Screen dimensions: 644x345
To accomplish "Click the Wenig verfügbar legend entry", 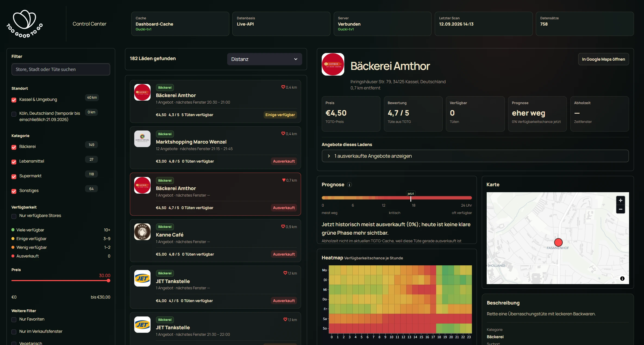I will pyautogui.click(x=61, y=247).
